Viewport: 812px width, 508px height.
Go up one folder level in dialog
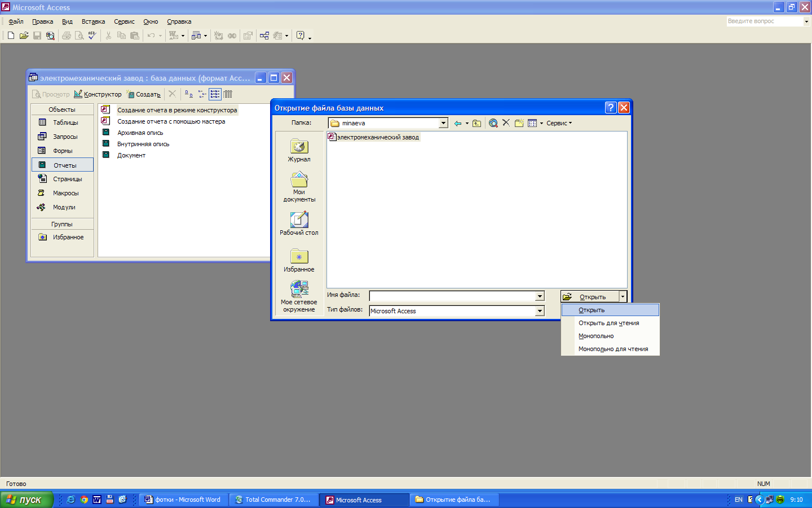click(476, 123)
